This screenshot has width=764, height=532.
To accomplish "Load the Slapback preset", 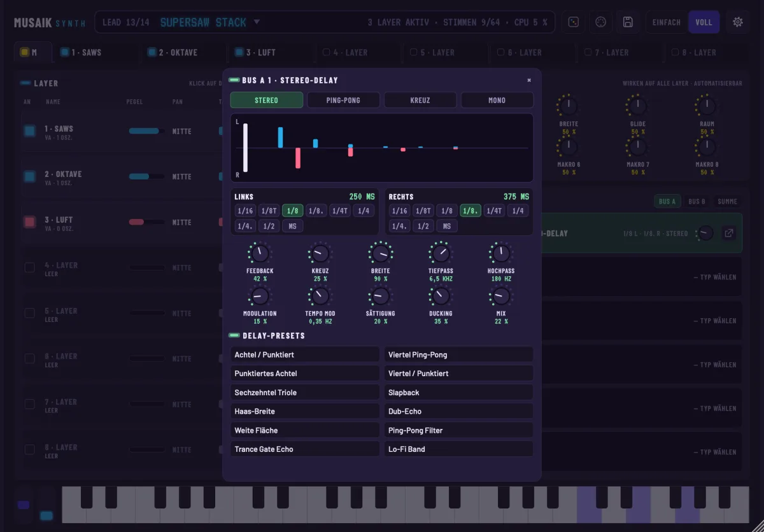I will click(x=459, y=393).
